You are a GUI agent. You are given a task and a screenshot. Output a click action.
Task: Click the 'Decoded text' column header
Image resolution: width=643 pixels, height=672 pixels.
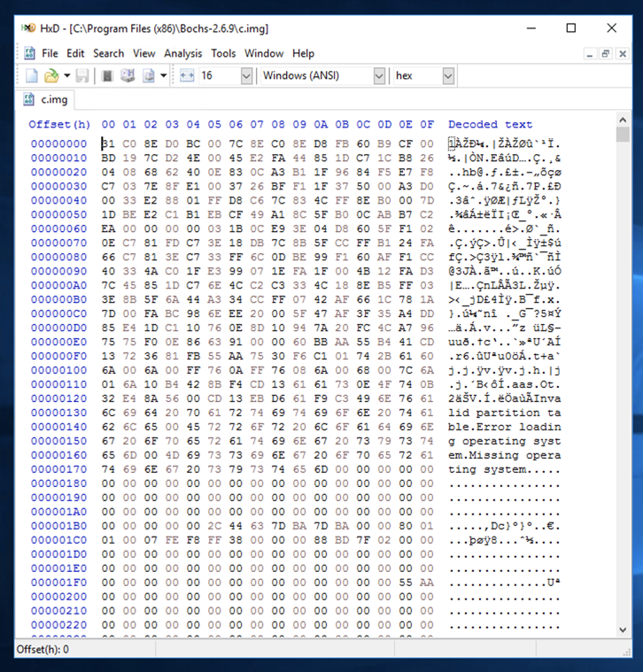[x=491, y=124]
